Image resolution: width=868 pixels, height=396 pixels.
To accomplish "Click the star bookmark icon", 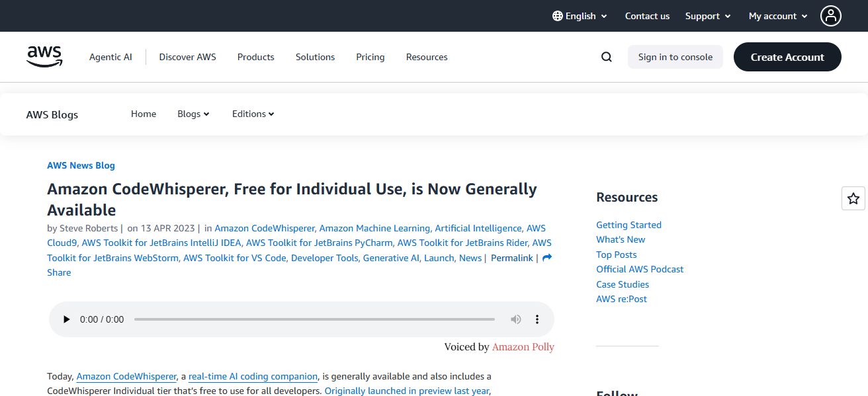I will 853,198.
